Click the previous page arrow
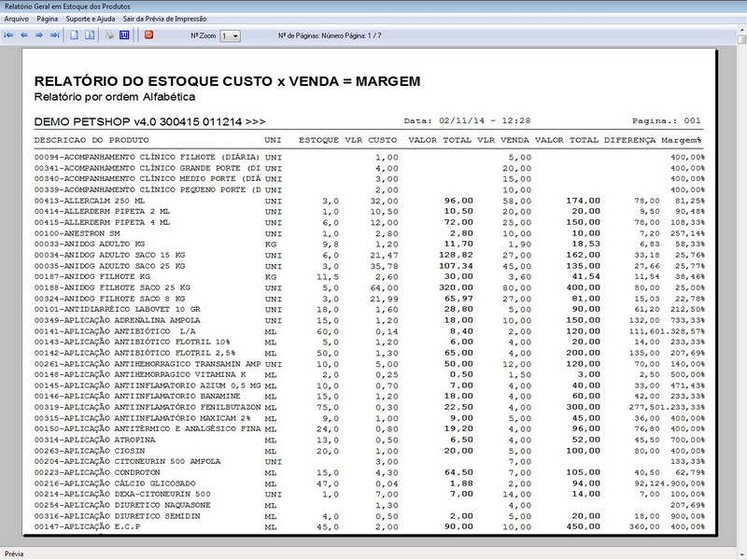This screenshot has width=747, height=560. [24, 35]
